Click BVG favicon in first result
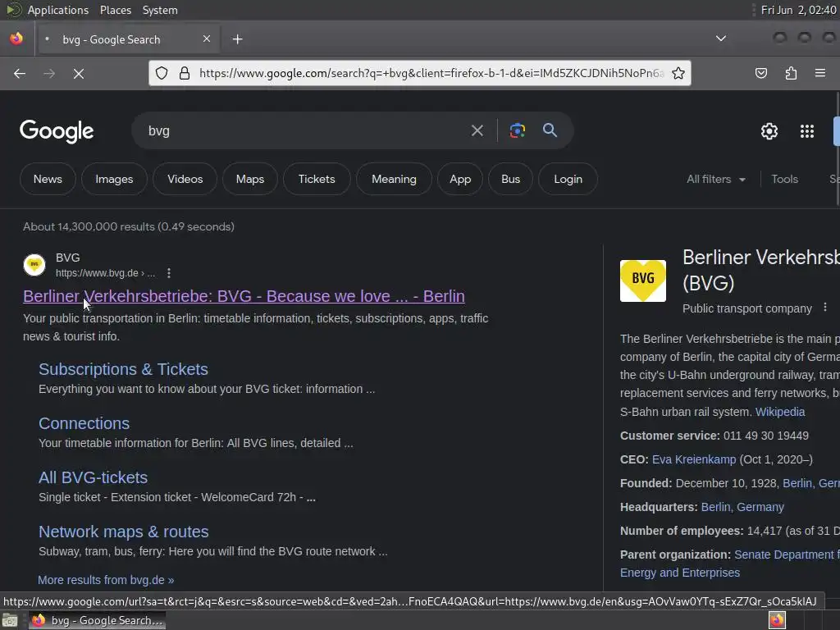Viewport: 840px width, 630px height. pyautogui.click(x=34, y=265)
